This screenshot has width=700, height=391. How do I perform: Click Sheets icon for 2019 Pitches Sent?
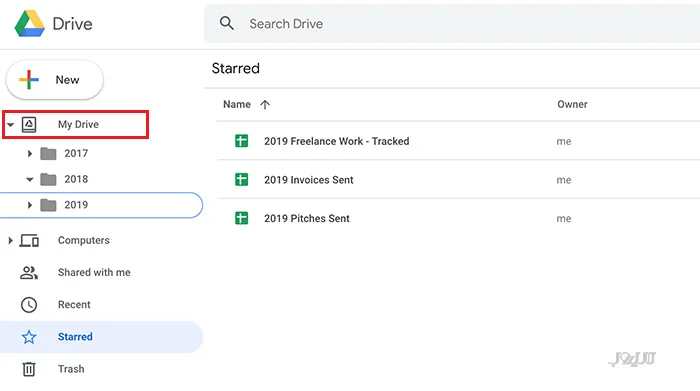pos(242,218)
